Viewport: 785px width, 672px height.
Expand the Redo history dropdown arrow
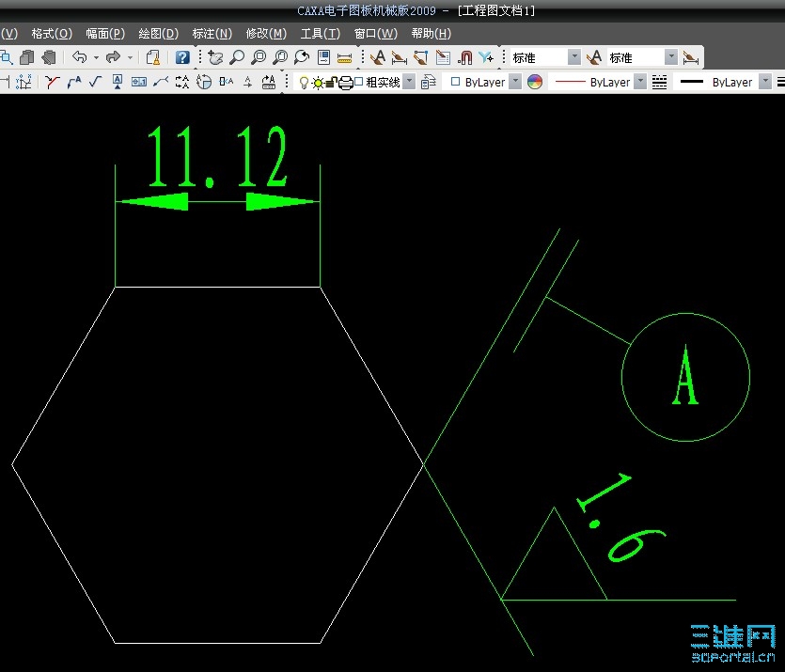coord(130,57)
